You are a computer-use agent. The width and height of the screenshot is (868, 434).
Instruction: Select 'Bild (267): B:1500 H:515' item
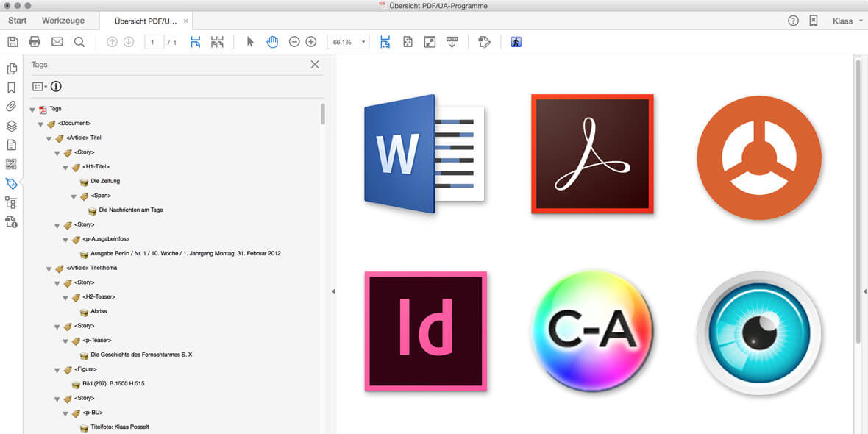coord(113,384)
